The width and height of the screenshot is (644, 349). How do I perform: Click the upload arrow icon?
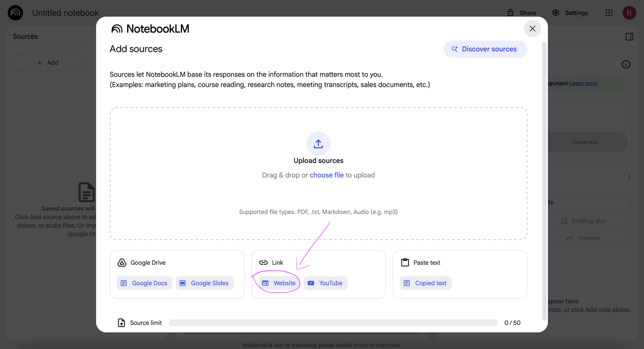pos(318,144)
